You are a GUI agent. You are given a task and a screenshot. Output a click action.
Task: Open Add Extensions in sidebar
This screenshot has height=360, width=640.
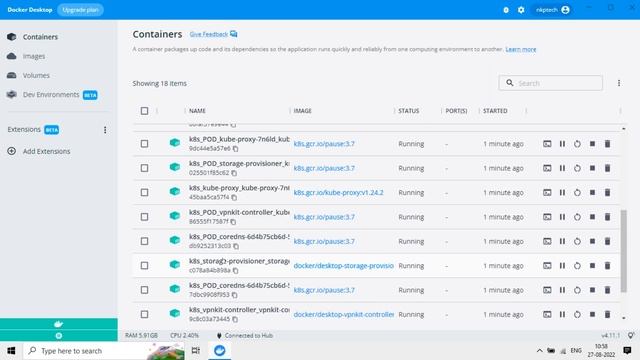point(47,151)
